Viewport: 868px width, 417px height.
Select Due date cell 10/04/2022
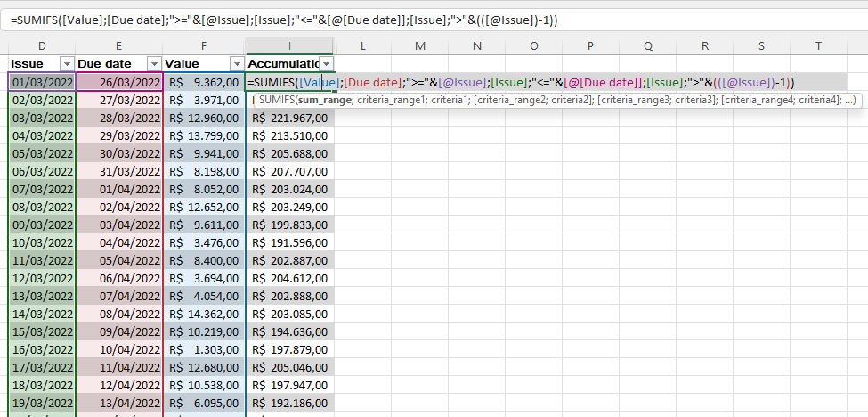pos(119,349)
